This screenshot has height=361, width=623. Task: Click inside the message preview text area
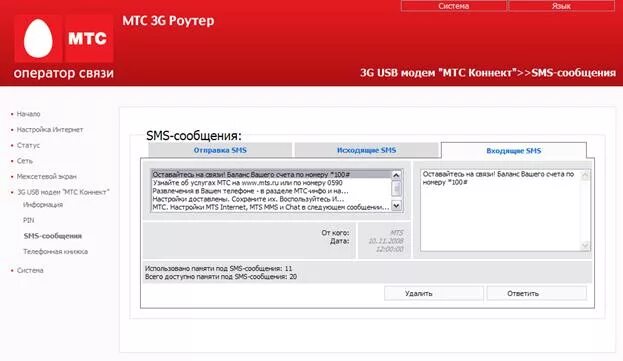pos(501,210)
